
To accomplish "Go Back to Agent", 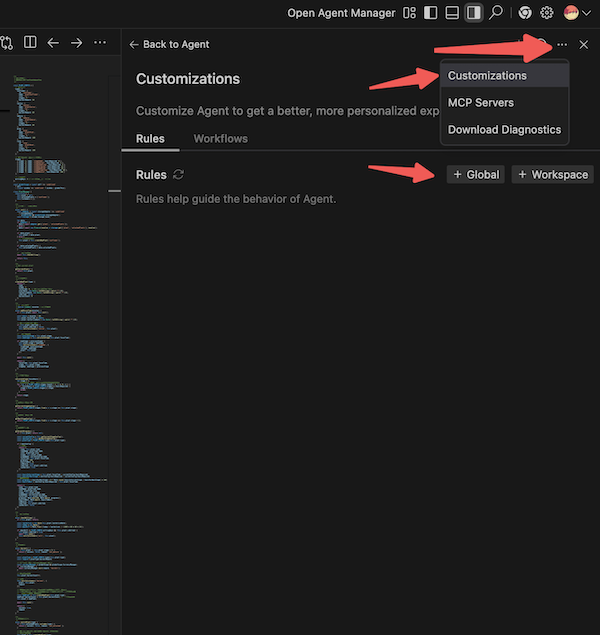I will tap(169, 44).
